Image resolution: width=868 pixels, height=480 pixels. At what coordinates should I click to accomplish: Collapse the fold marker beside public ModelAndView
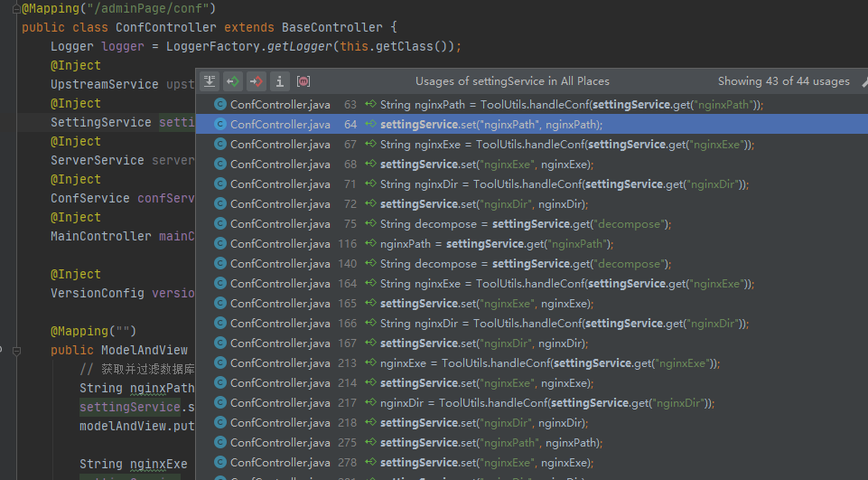pyautogui.click(x=16, y=351)
